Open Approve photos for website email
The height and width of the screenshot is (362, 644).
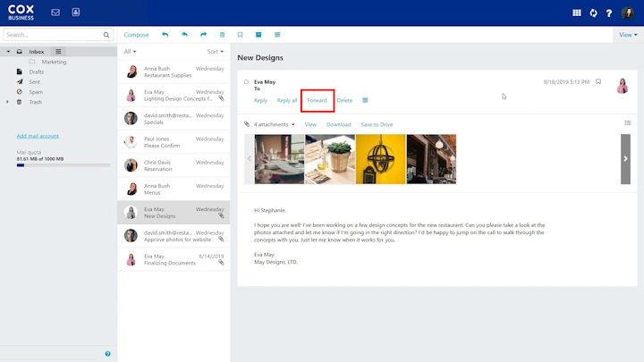[174, 236]
